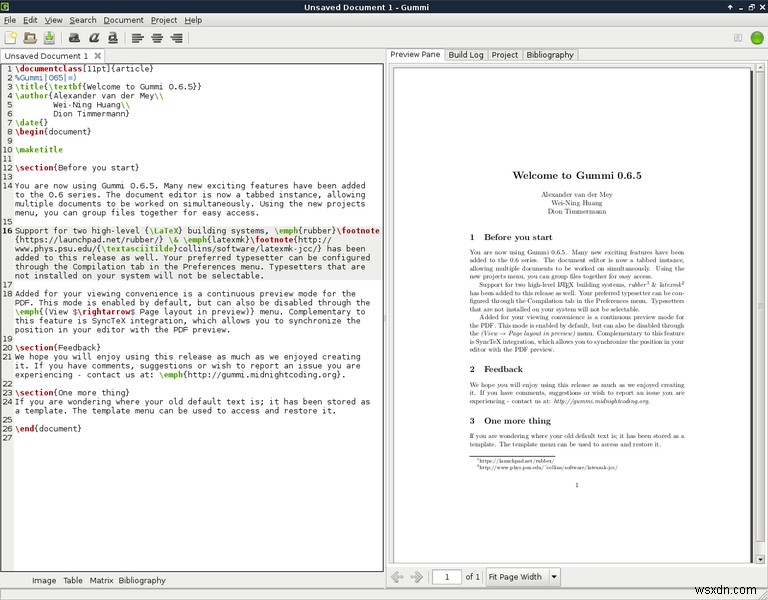Click the Matrix insert button

pyautogui.click(x=101, y=580)
